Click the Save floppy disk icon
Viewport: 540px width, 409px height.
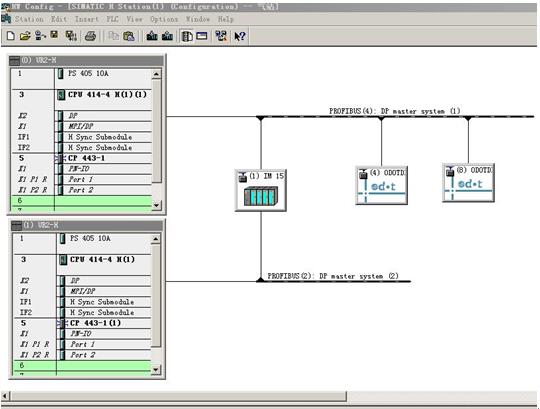54,35
